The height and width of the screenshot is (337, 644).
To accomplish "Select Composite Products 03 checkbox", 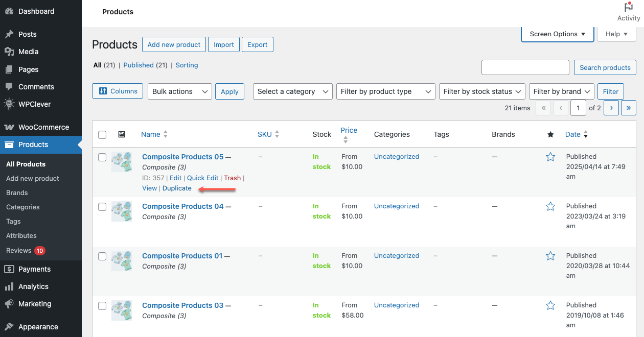I will click(x=102, y=306).
